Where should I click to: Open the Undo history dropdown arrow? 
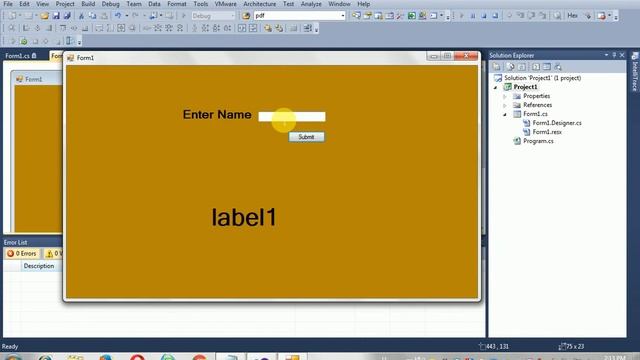coord(127,16)
